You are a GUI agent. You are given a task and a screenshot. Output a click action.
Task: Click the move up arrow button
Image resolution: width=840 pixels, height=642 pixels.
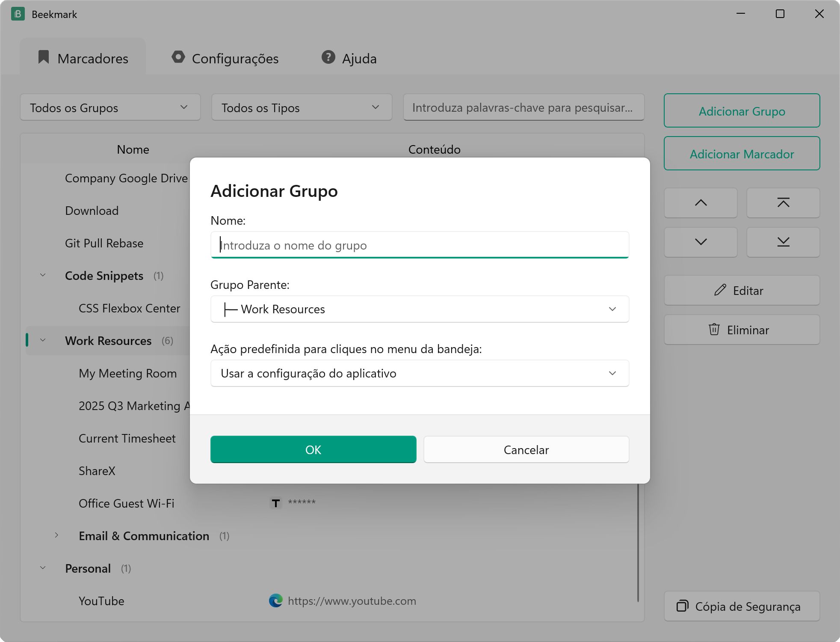[x=701, y=203]
